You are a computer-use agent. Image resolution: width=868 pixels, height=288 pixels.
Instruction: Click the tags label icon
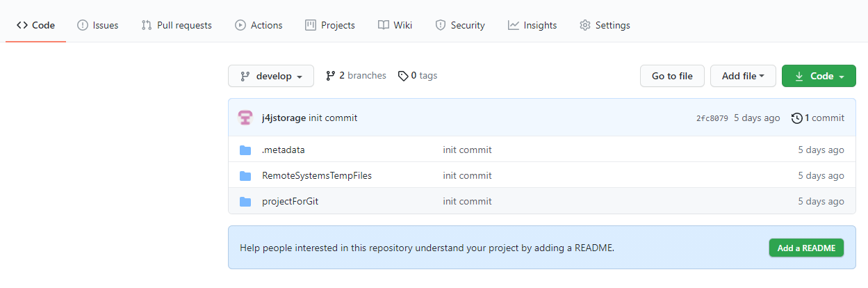coord(403,76)
